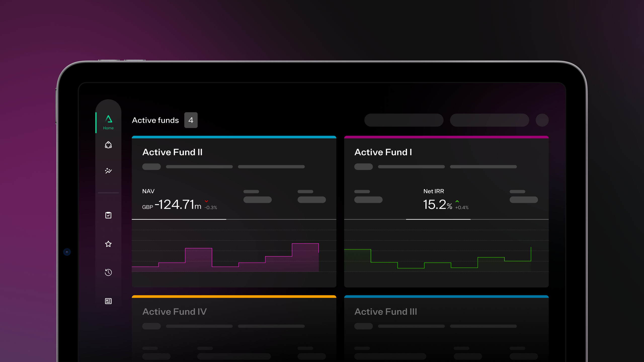
Task: Click the round avatar placeholder at top right
Action: (x=542, y=120)
